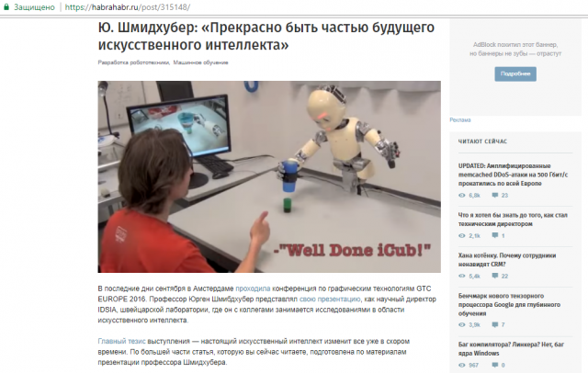Click the habrahabr.ru URL in address bar
The image size is (588, 373).
(128, 7)
